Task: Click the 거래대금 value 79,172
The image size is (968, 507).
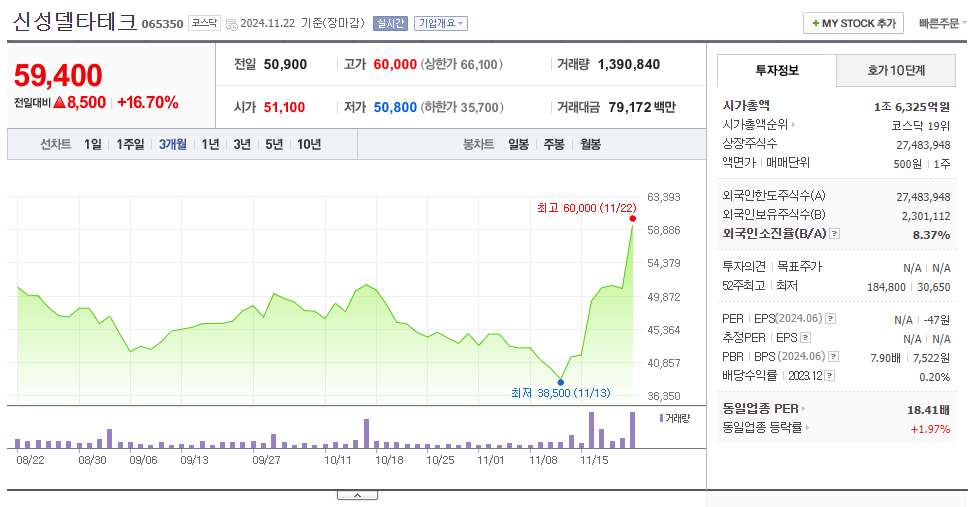Action: click(630, 107)
